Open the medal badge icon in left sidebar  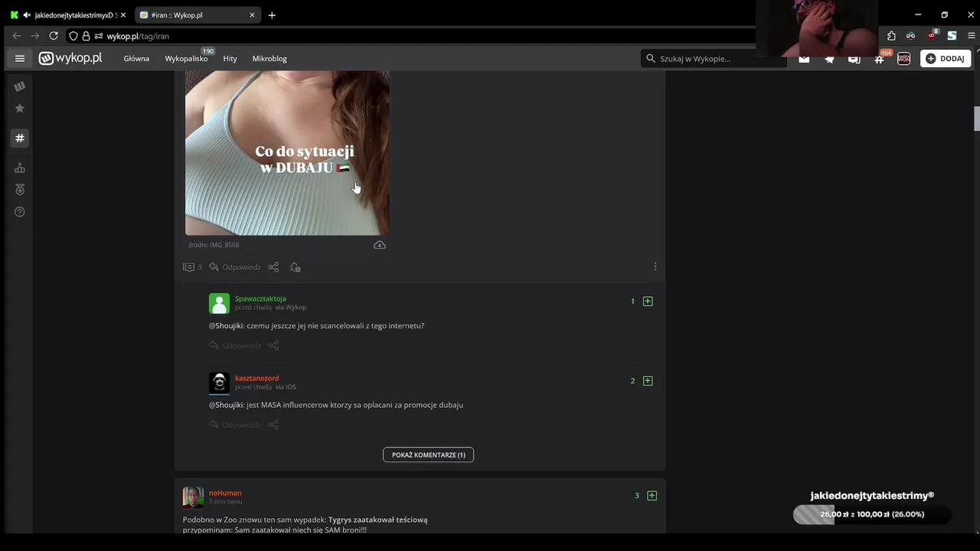pyautogui.click(x=20, y=190)
